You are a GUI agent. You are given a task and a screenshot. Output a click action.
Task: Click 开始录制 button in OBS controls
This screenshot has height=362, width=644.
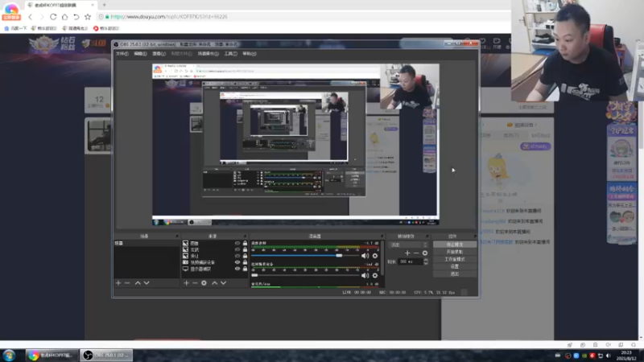point(455,252)
